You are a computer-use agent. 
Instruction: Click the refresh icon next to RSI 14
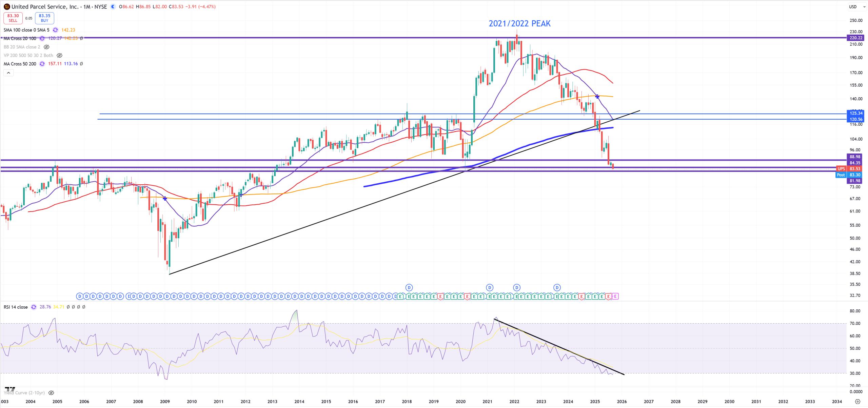tap(34, 307)
